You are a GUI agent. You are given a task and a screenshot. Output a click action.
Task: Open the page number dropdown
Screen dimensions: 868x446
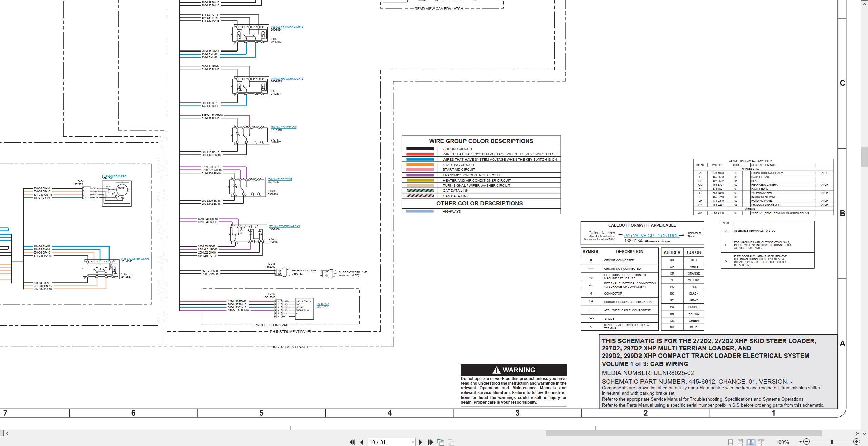click(413, 442)
